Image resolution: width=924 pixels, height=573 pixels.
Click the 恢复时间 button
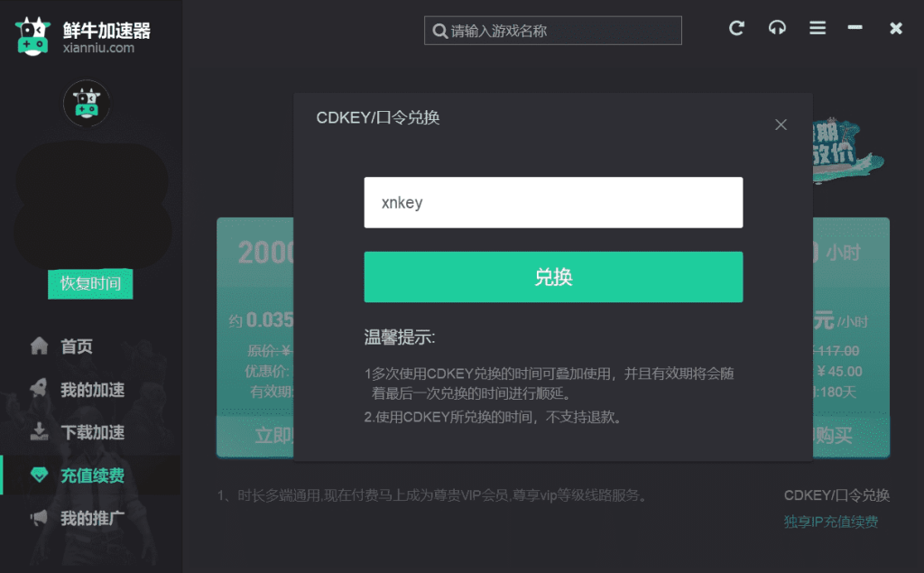(x=90, y=283)
